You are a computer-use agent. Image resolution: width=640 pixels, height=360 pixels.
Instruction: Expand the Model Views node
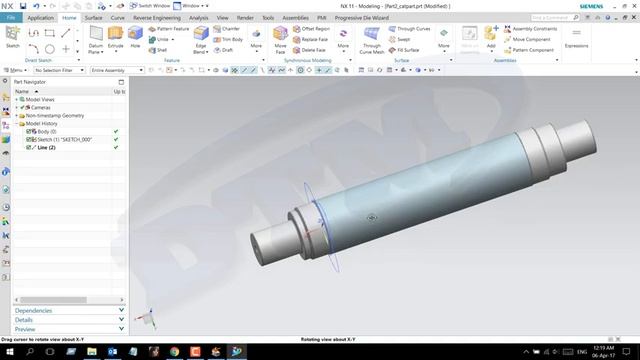(x=16, y=100)
